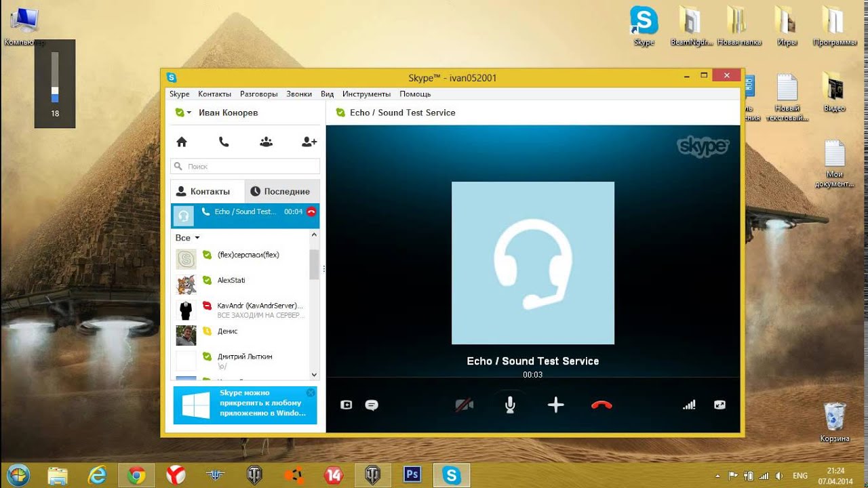Viewport: 868px width, 488px height.
Task: Select active Echo / Sound Test call row
Action: 245,216
